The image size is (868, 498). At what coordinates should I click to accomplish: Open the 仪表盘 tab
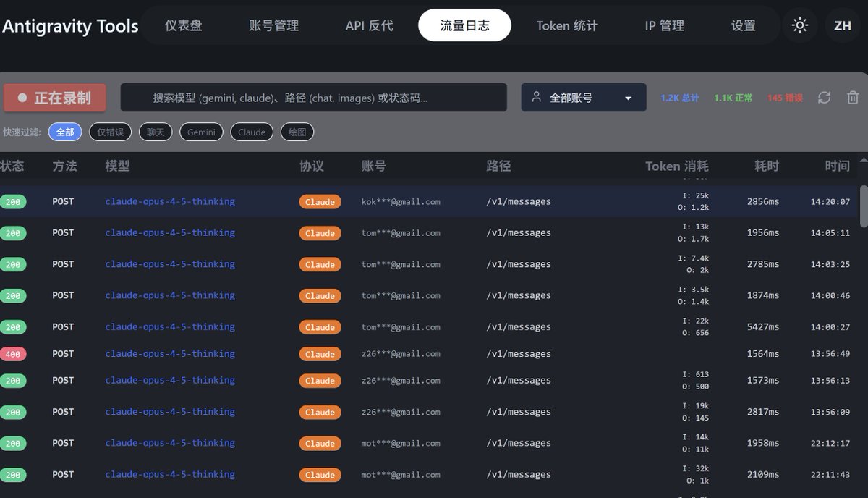(x=184, y=25)
